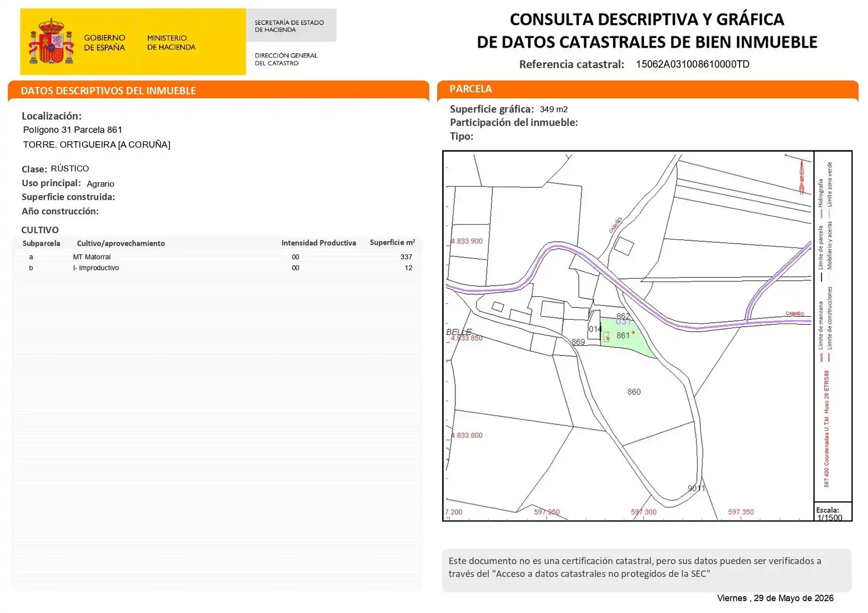Click the "Límite zona verde" legend entry

pyautogui.click(x=829, y=190)
